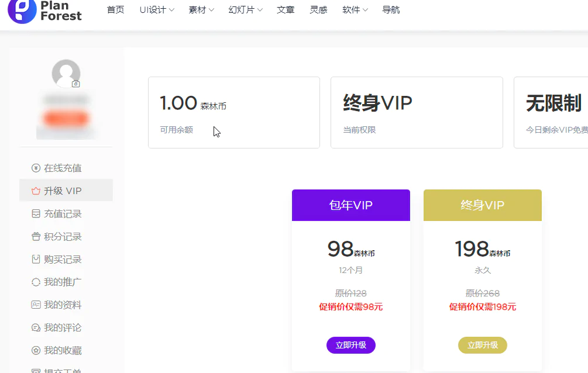Click the 终身VIP current permission heading
Screen dimensions: 588x373
tap(377, 103)
